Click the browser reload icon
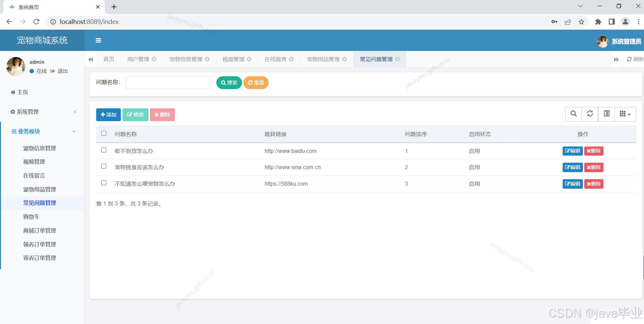 click(36, 22)
